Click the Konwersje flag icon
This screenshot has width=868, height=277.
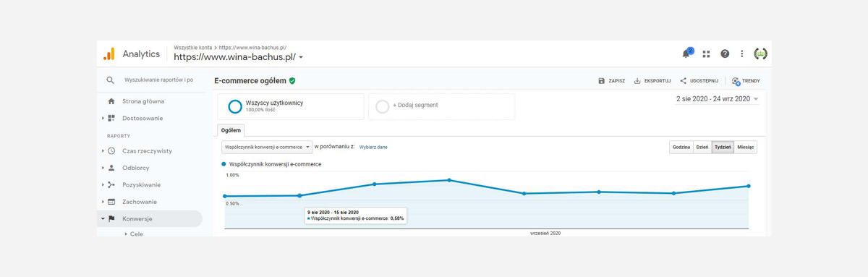[111, 218]
